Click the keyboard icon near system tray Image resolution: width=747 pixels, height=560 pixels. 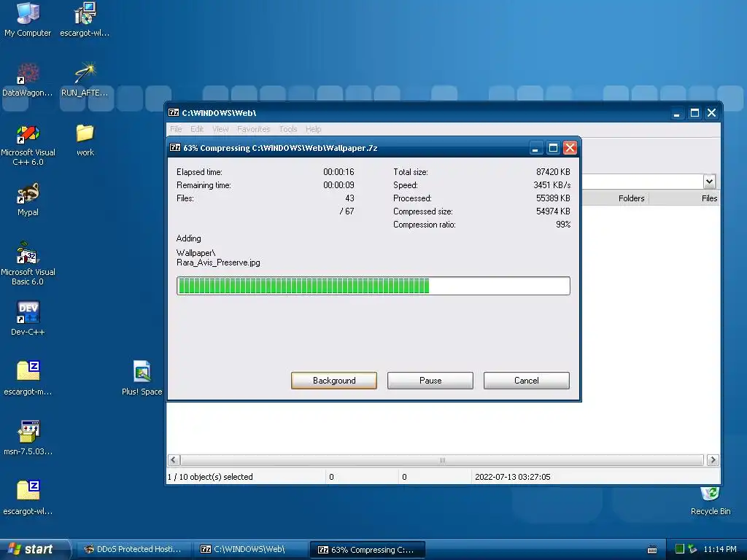(652, 550)
